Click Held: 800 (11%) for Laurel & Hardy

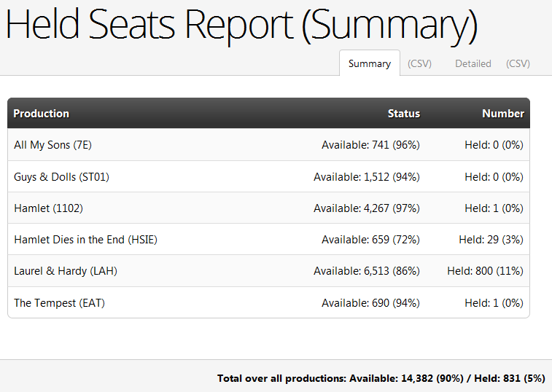(x=485, y=271)
